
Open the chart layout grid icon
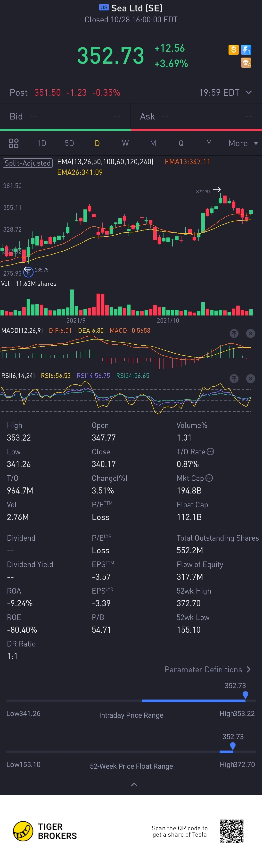click(x=14, y=143)
